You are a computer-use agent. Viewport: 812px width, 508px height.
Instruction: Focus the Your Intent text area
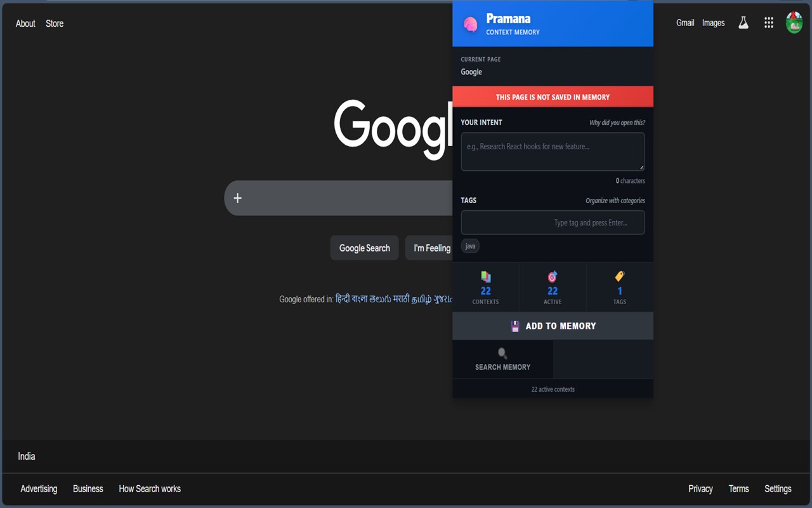(553, 152)
